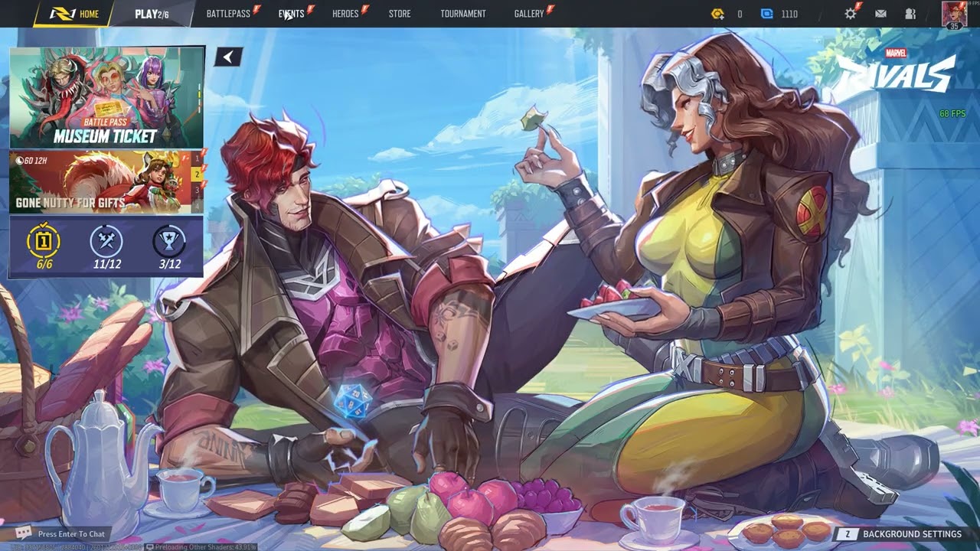The width and height of the screenshot is (980, 551).
Task: Select event banner page 1
Action: (197, 158)
